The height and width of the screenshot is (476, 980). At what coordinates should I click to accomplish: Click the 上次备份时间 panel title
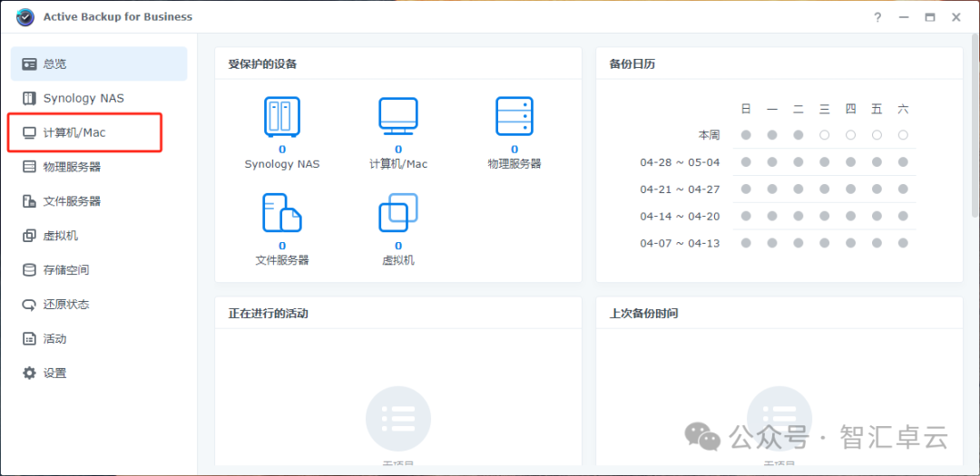[x=643, y=314]
